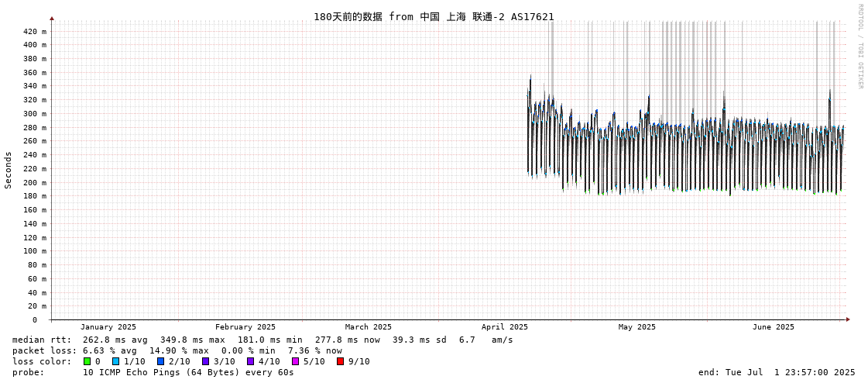Click the 'January 2025' axis label
This screenshot has height=383, width=868.
(108, 327)
